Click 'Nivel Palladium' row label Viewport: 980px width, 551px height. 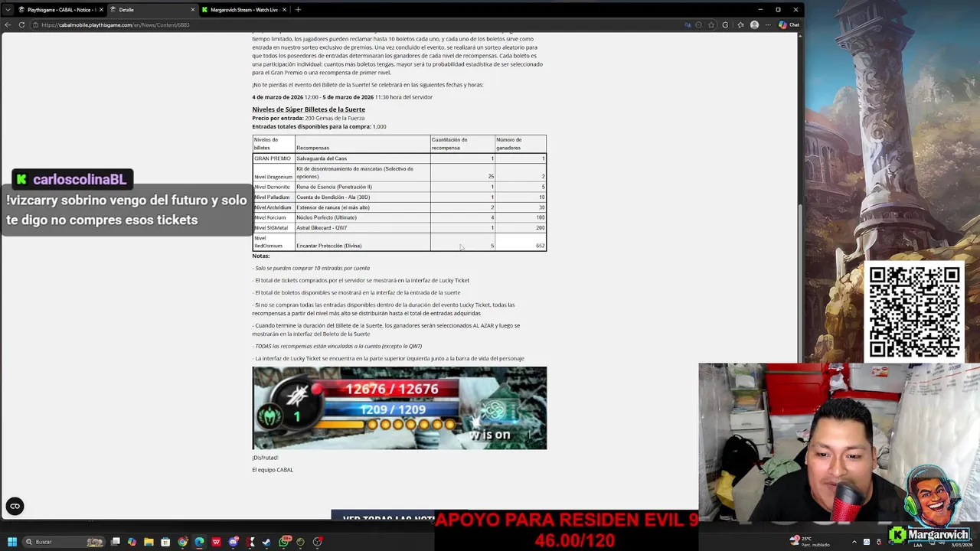point(273,197)
